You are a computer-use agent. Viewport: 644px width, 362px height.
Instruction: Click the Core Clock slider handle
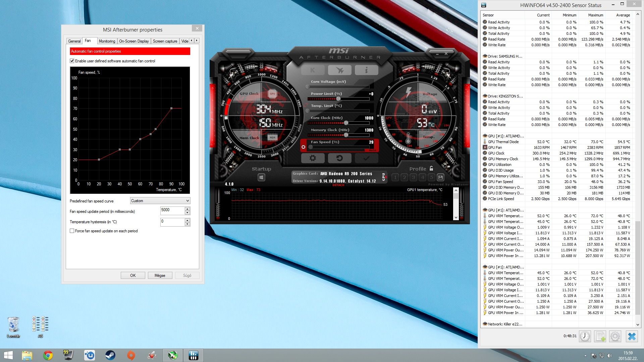pyautogui.click(x=346, y=123)
